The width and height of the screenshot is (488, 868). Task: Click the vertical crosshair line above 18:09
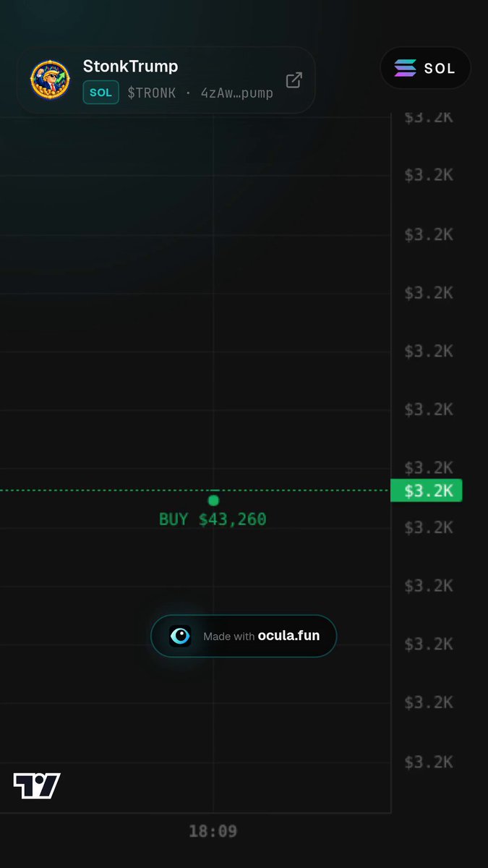pyautogui.click(x=213, y=289)
